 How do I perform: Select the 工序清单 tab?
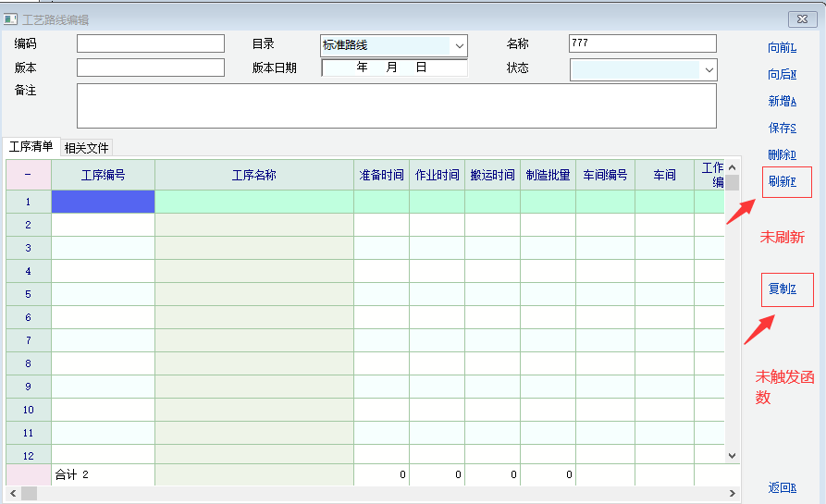[x=31, y=147]
